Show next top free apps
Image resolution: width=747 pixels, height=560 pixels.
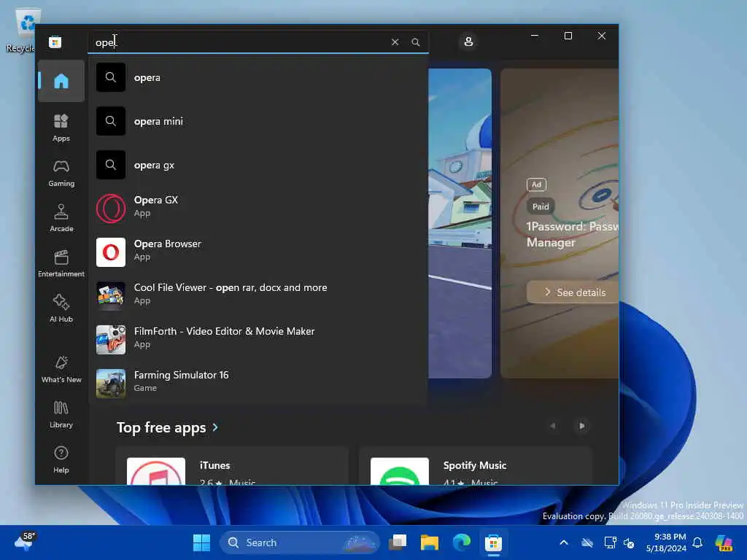coord(581,426)
